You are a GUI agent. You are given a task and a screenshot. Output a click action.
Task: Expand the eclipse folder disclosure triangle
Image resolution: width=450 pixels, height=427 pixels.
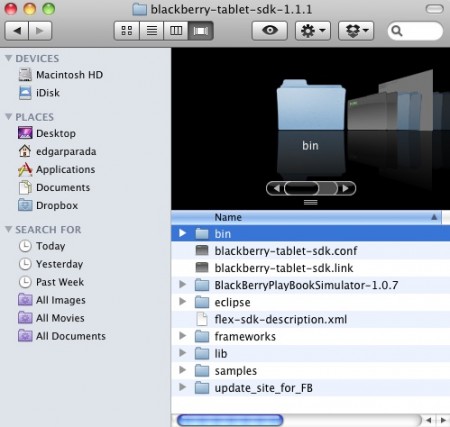point(182,302)
